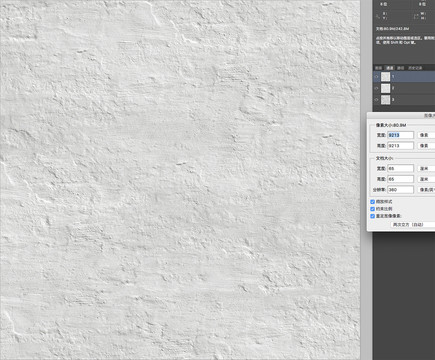
Task: Toggle the eye icon for channel 3
Action: (x=377, y=100)
